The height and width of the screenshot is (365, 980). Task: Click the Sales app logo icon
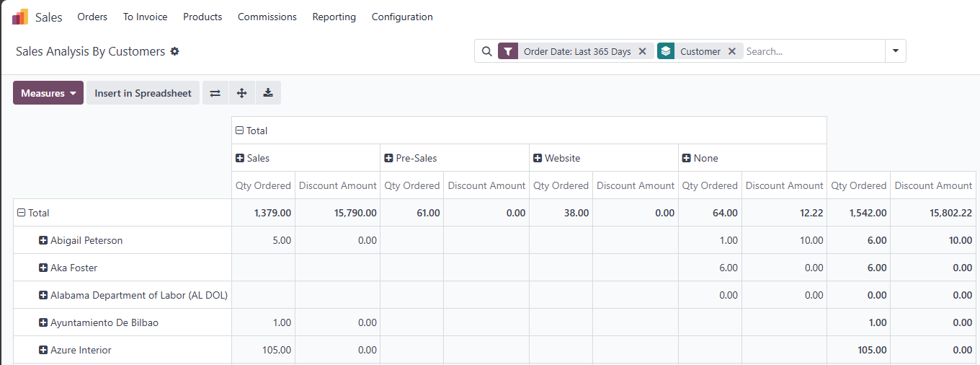click(20, 17)
